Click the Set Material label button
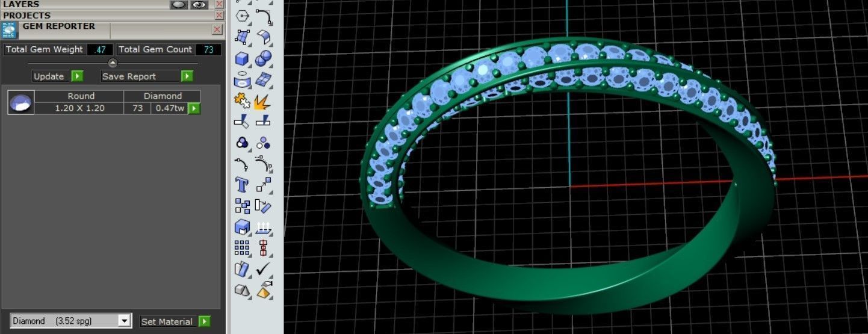868x334 pixels. click(167, 321)
